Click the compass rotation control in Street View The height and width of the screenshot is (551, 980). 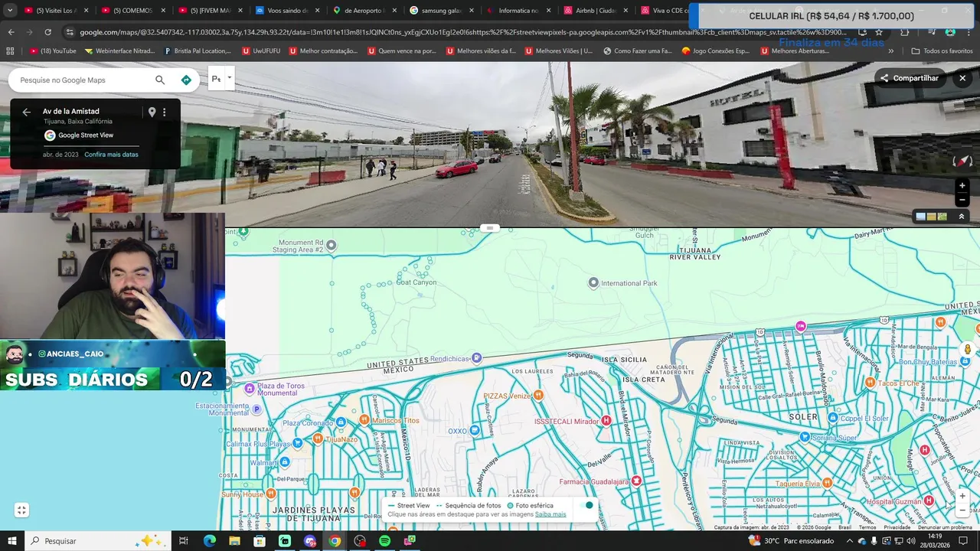[962, 161]
